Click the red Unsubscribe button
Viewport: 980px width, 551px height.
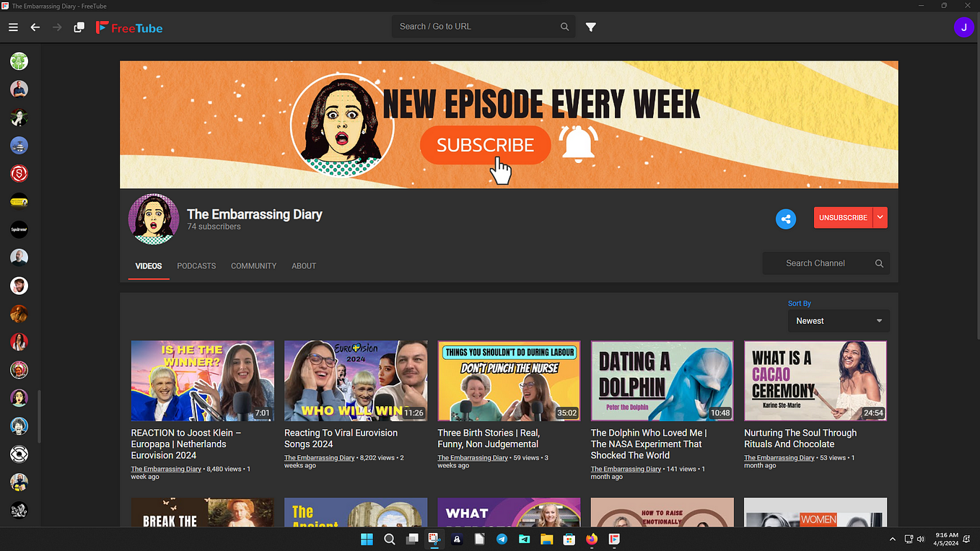[x=843, y=217]
